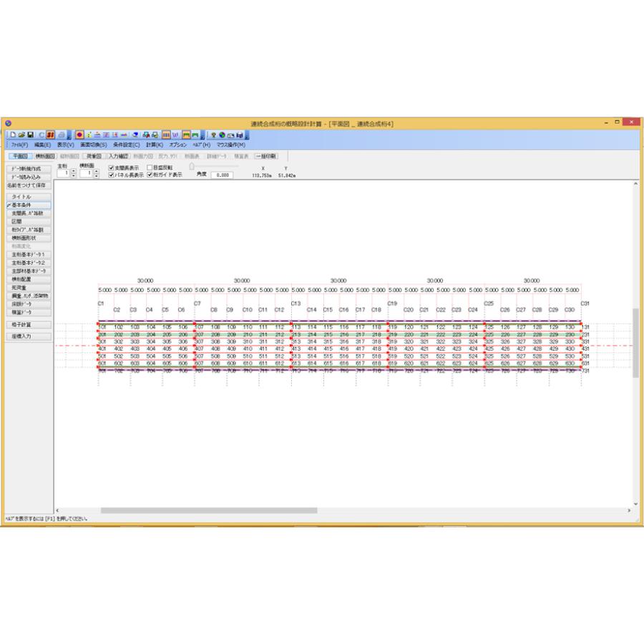Click the open folder toolbar icon
Screen dimensions: 644x644
pos(21,135)
